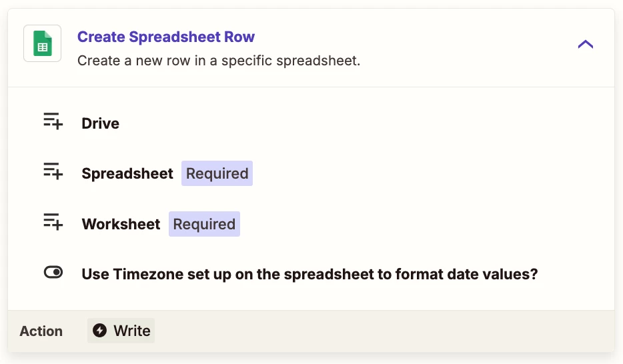The height and width of the screenshot is (364, 623).
Task: Click the Action label in the footer
Action: 41,331
